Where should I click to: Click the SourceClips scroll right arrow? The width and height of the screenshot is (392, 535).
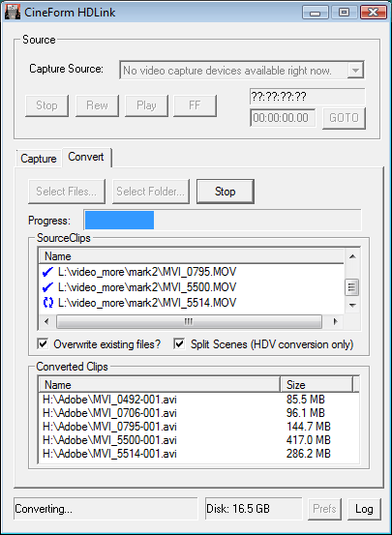[336, 321]
